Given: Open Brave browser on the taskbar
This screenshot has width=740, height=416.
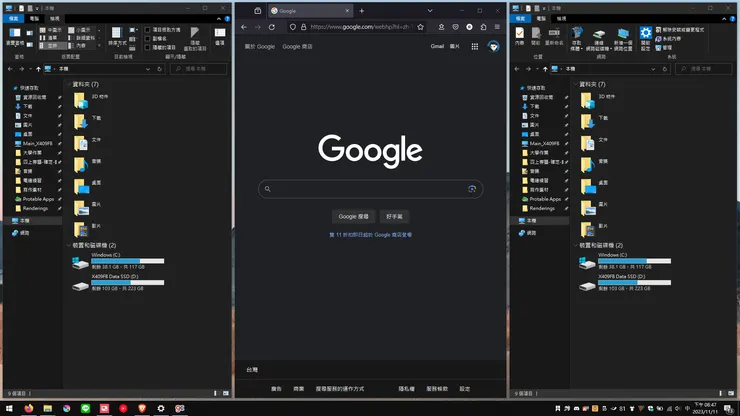Looking at the screenshot, I should pyautogui.click(x=142, y=408).
